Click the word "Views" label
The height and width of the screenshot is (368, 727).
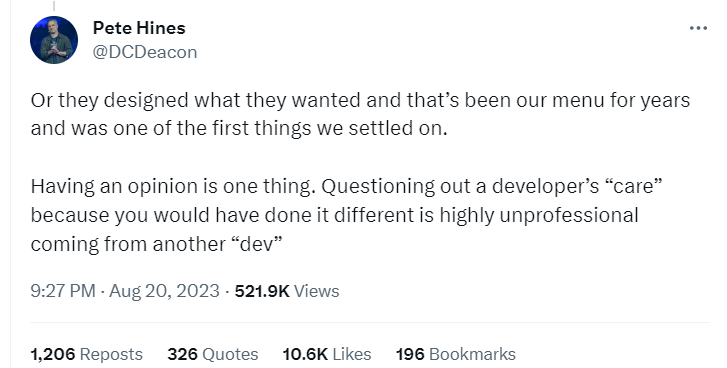[317, 291]
